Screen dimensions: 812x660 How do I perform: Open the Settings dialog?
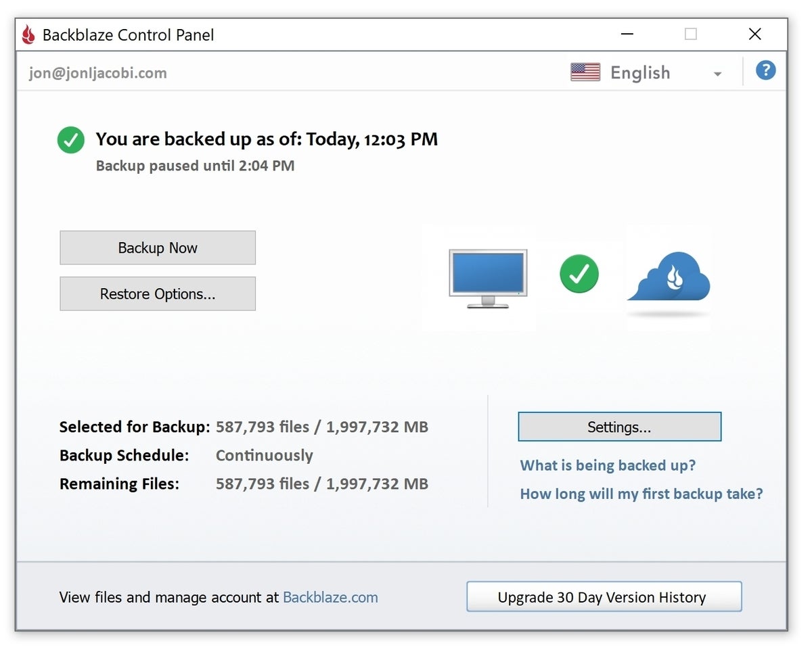(619, 427)
